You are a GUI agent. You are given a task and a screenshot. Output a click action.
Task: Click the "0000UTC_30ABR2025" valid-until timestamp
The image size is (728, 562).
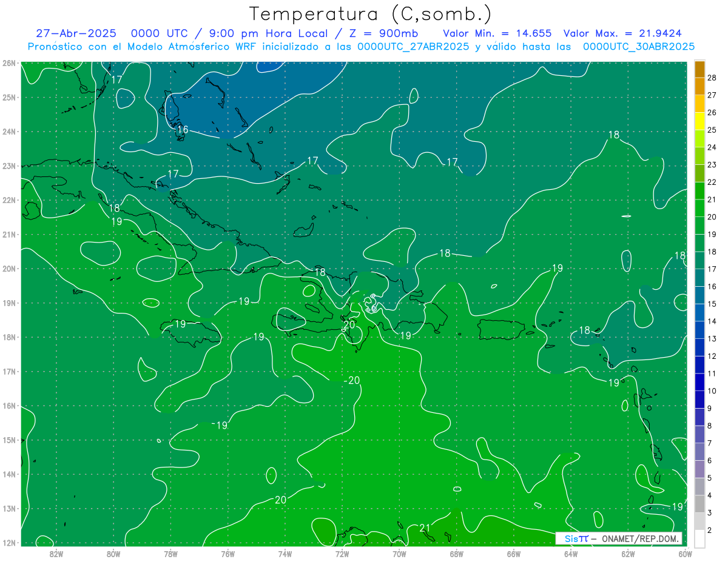point(639,47)
